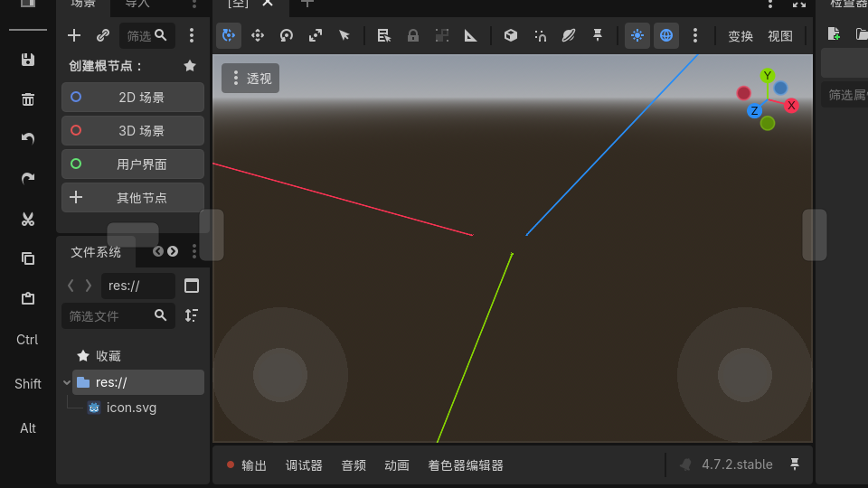
Task: Choose 其他节点 to add another node
Action: pyautogui.click(x=133, y=198)
